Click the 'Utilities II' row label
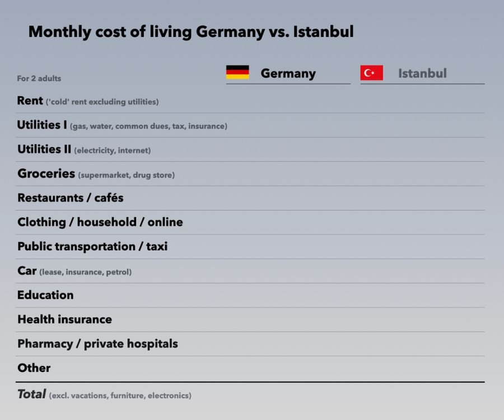504x420 pixels. pos(44,149)
